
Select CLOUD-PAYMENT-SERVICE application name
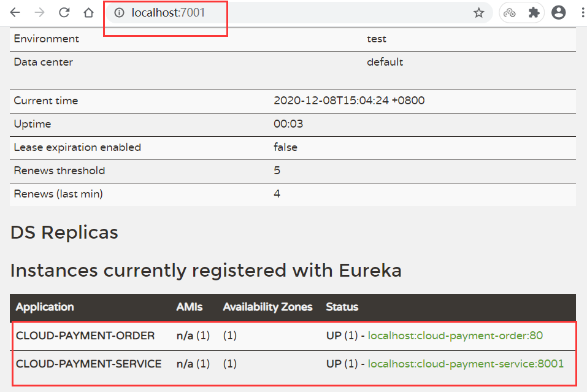coord(89,364)
